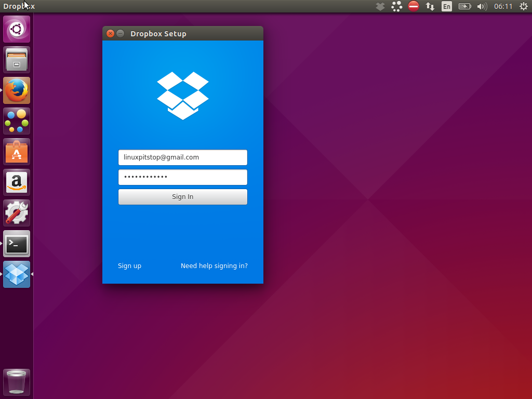Open Terminal from launcher
Screen dimensions: 532x399
tap(17, 244)
